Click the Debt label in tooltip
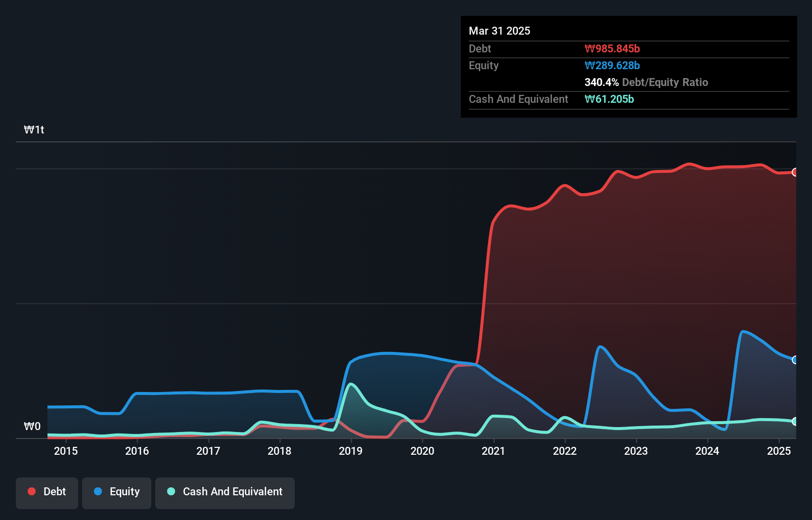 pyautogui.click(x=480, y=48)
